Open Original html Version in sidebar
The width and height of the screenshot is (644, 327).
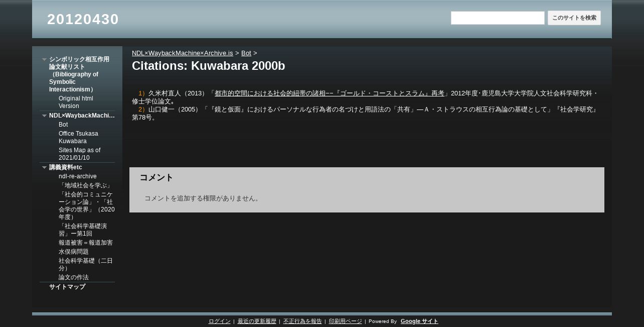[x=76, y=102]
